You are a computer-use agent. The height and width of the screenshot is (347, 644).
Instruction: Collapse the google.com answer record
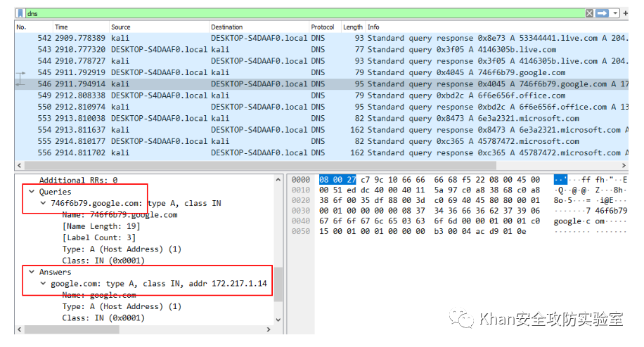tap(44, 284)
